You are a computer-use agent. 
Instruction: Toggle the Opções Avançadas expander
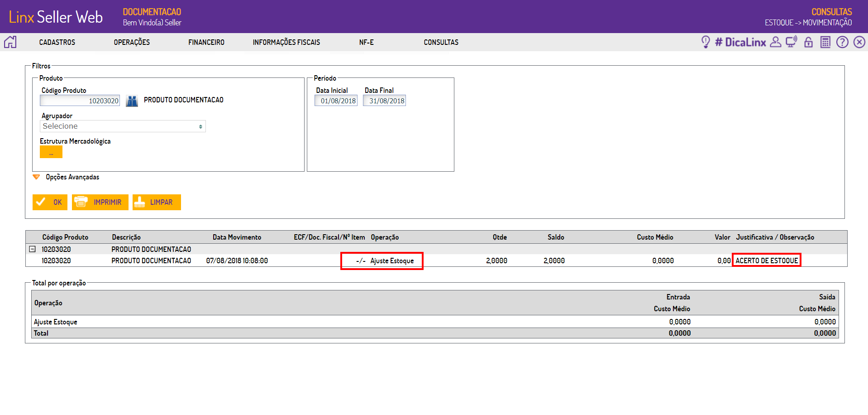point(36,177)
